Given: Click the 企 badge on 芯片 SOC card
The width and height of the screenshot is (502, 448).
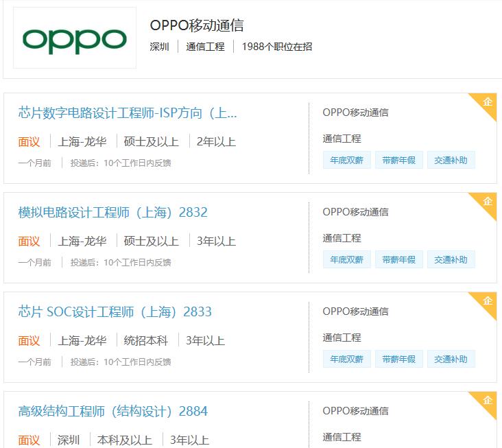Looking at the screenshot, I should pyautogui.click(x=488, y=301).
